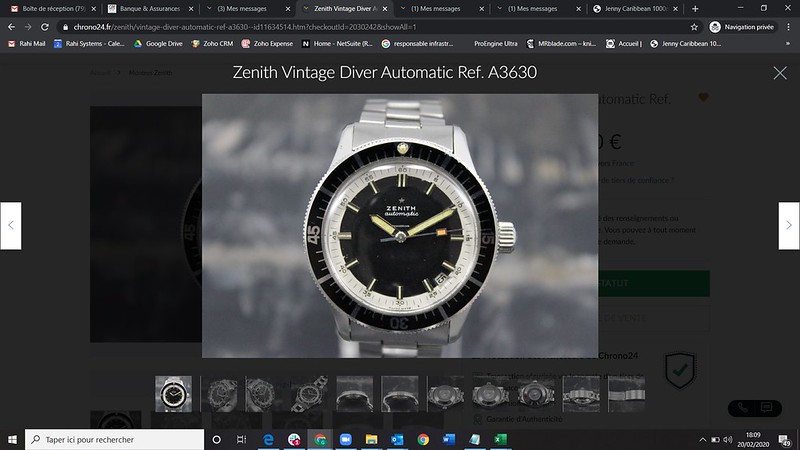Screen dimensions: 800x450
Task: Open Word from taskbar
Action: [448, 439]
